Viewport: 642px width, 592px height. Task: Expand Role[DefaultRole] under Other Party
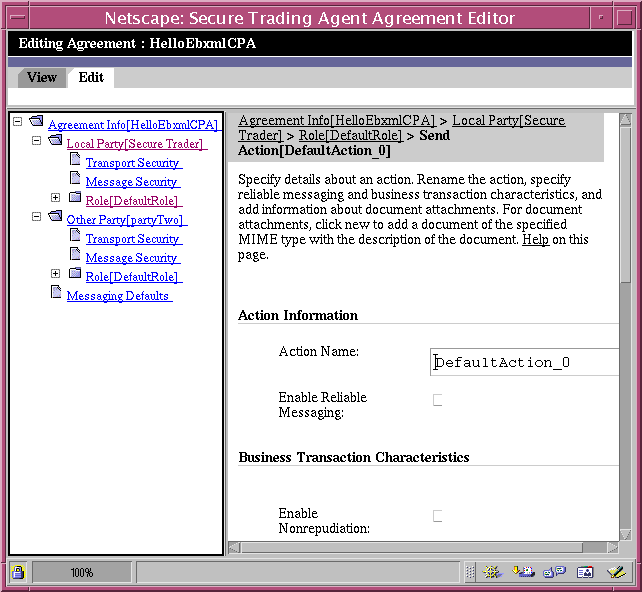coord(56,273)
